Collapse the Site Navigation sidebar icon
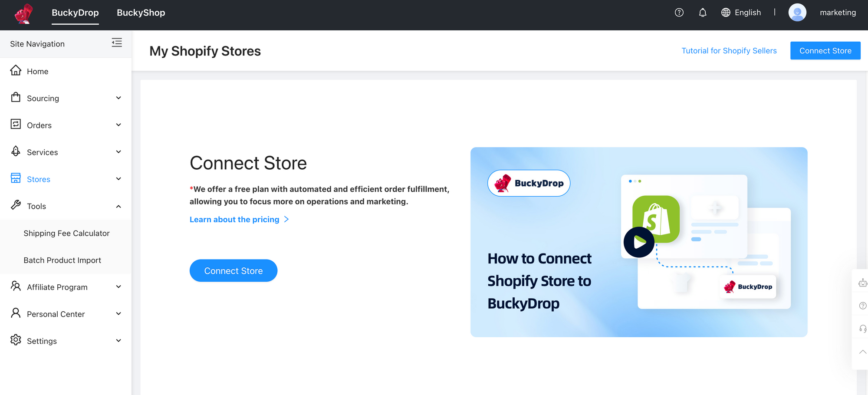Viewport: 868px width, 395px height. point(117,43)
